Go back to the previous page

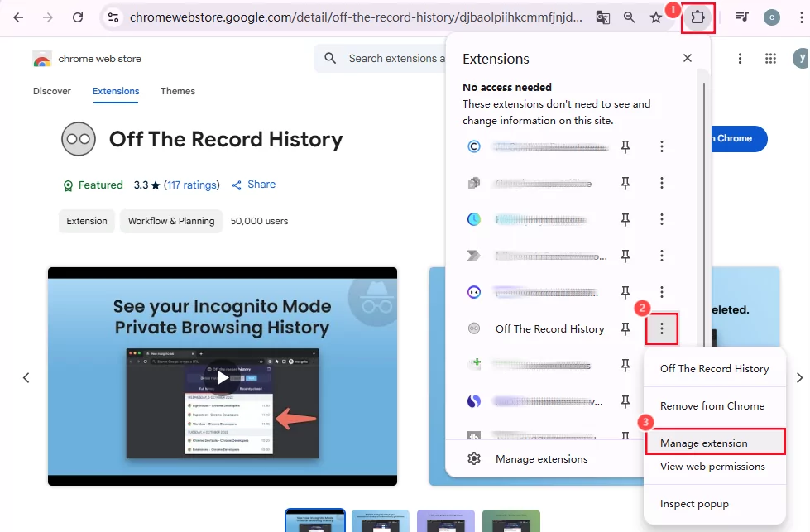pyautogui.click(x=18, y=17)
